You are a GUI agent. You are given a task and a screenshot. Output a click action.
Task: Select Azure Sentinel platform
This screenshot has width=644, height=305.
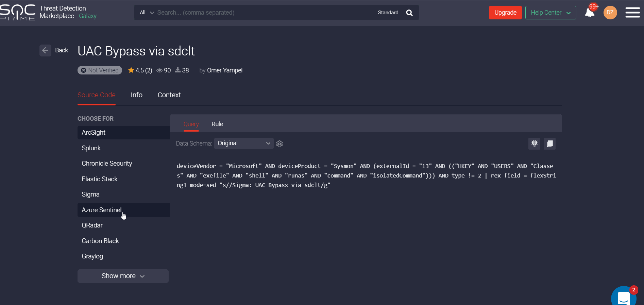(101, 210)
